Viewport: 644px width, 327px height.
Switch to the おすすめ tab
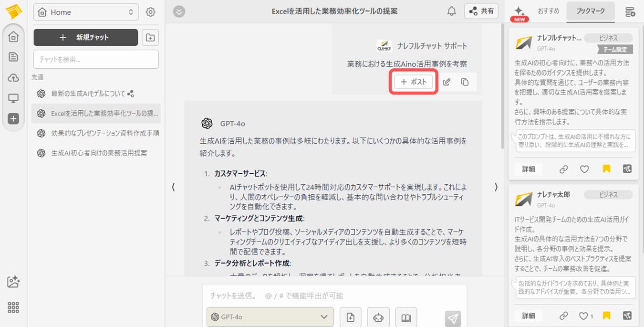pos(548,11)
